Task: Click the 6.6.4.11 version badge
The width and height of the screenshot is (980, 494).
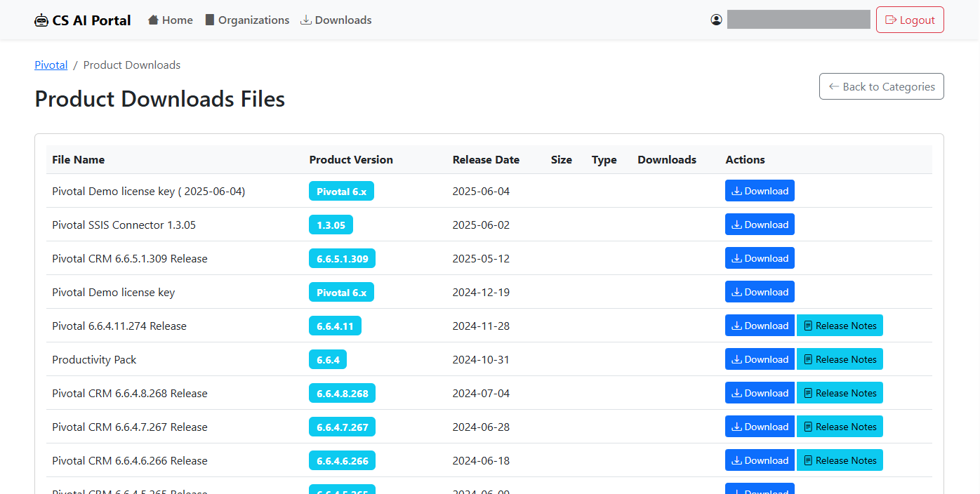Action: click(x=335, y=326)
